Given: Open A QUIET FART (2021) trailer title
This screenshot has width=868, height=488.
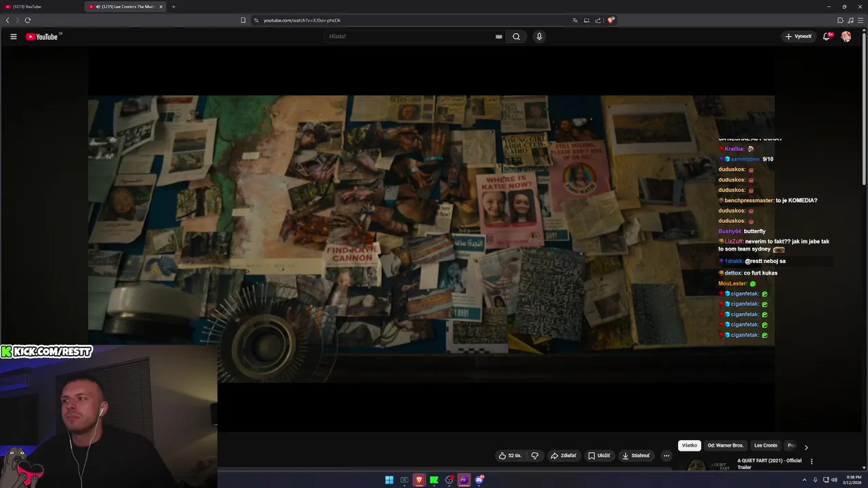Looking at the screenshot, I should coord(769,464).
